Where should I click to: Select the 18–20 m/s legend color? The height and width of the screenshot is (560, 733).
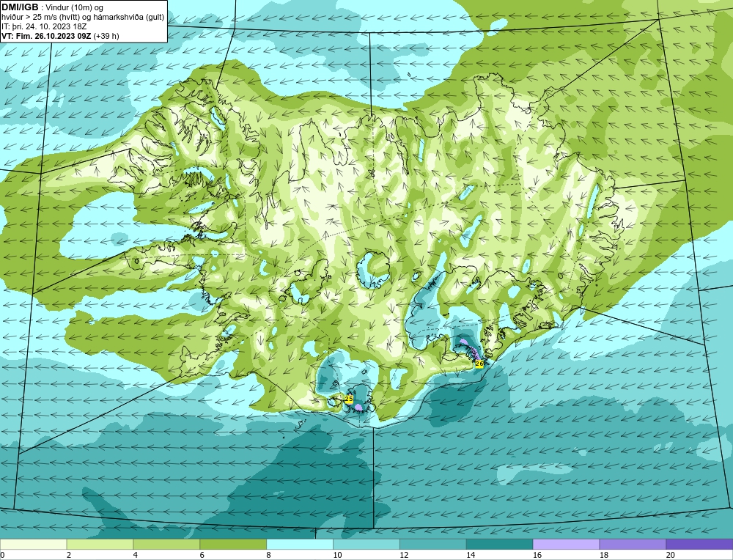coord(633,544)
